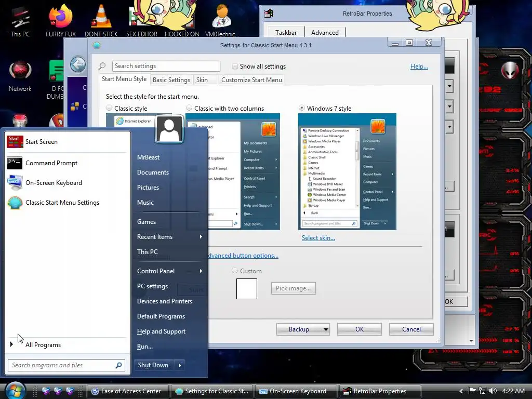Open first dropdown in RetroBar Properties
The width and height of the screenshot is (532, 399).
click(449, 86)
